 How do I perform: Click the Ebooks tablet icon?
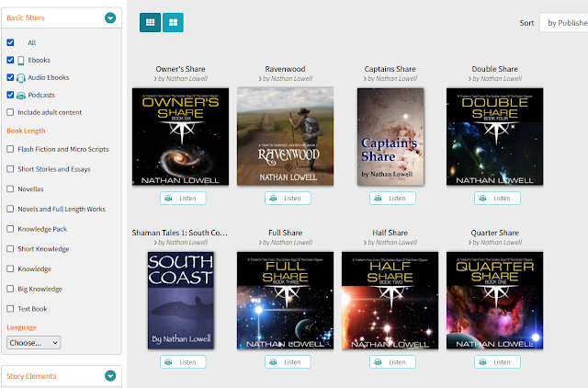tap(21, 61)
